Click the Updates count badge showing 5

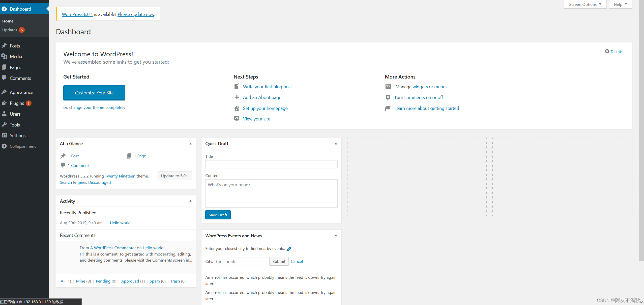[x=22, y=30]
